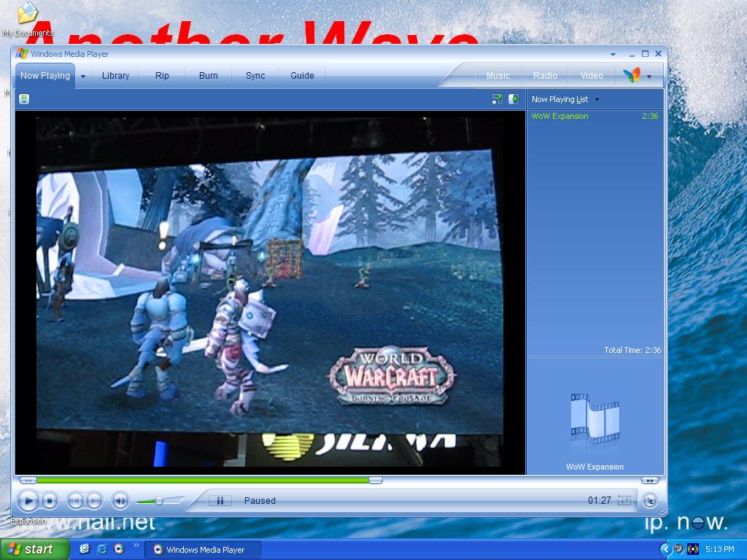Hide the playlist pane
The width and height of the screenshot is (747, 560).
click(514, 99)
